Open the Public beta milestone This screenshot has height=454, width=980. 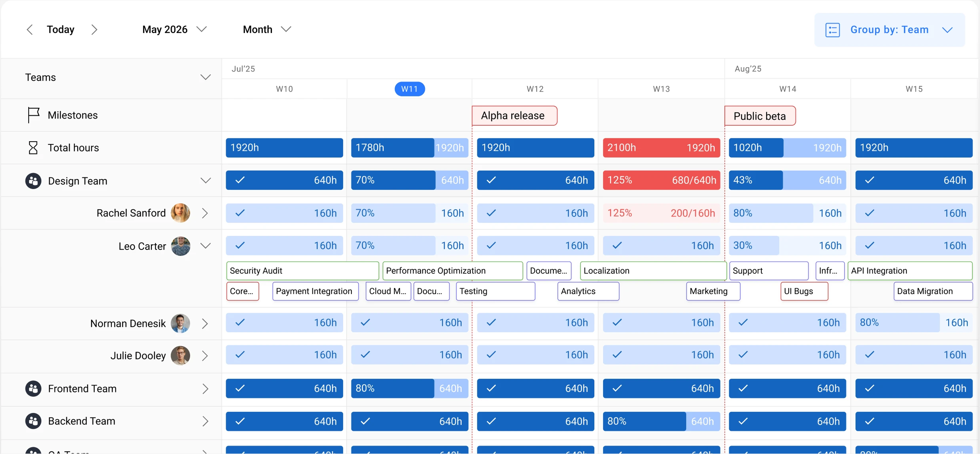click(760, 116)
